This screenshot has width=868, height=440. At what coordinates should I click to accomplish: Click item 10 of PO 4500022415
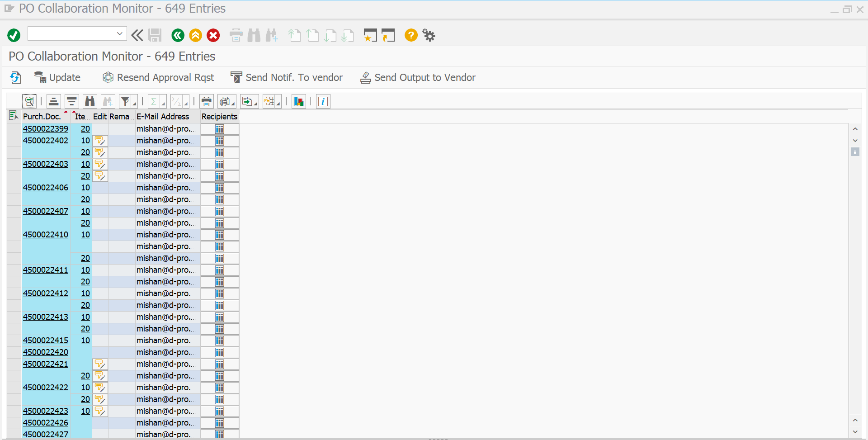click(x=85, y=341)
